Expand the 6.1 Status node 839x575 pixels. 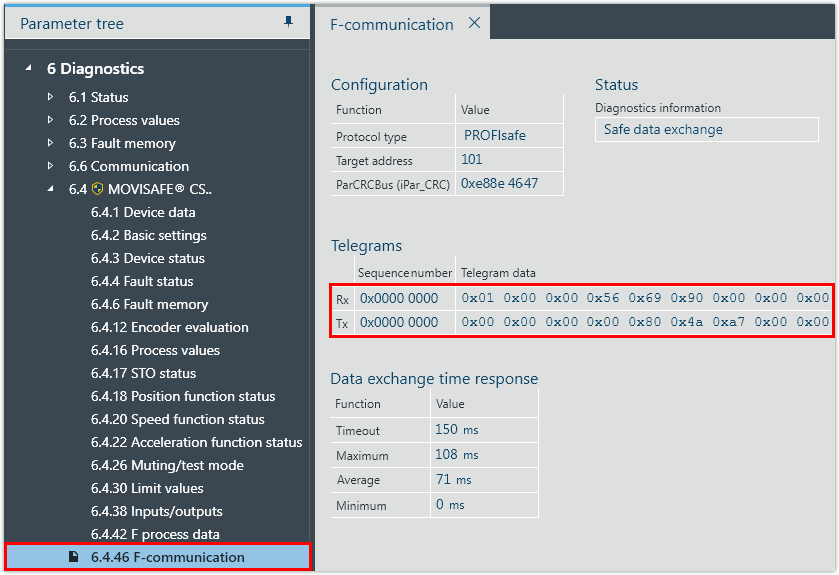coord(51,97)
